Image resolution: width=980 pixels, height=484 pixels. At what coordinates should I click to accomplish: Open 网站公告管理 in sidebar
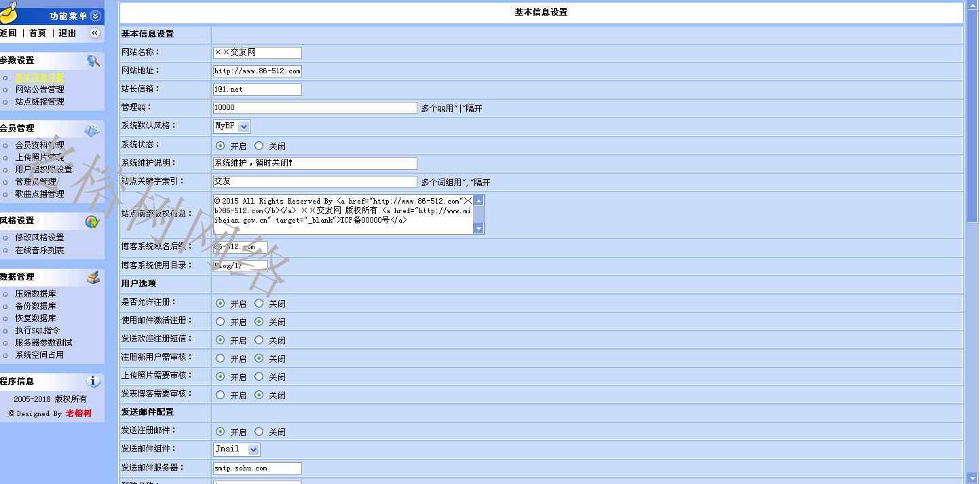click(39, 90)
